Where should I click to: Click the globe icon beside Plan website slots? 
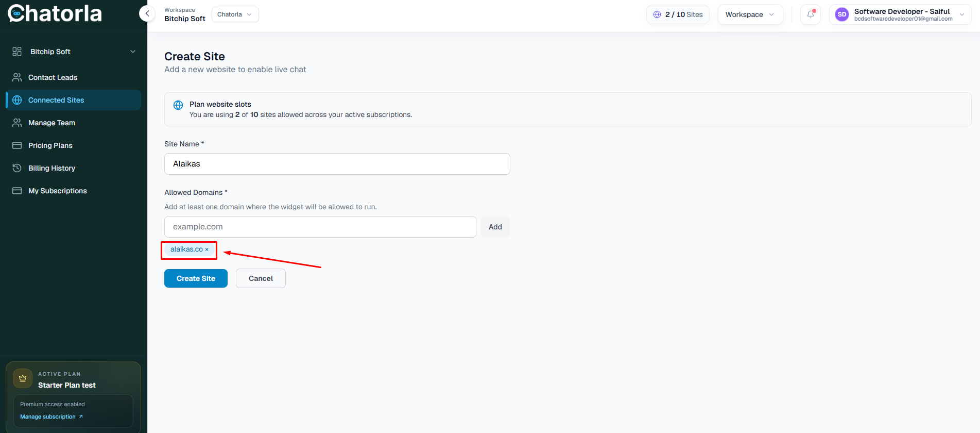178,105
